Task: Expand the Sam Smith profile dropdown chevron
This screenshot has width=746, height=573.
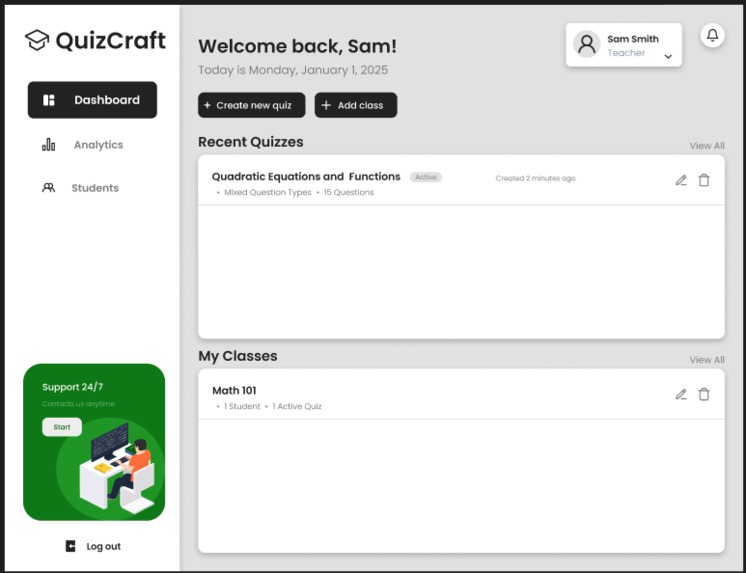Action: coord(668,57)
